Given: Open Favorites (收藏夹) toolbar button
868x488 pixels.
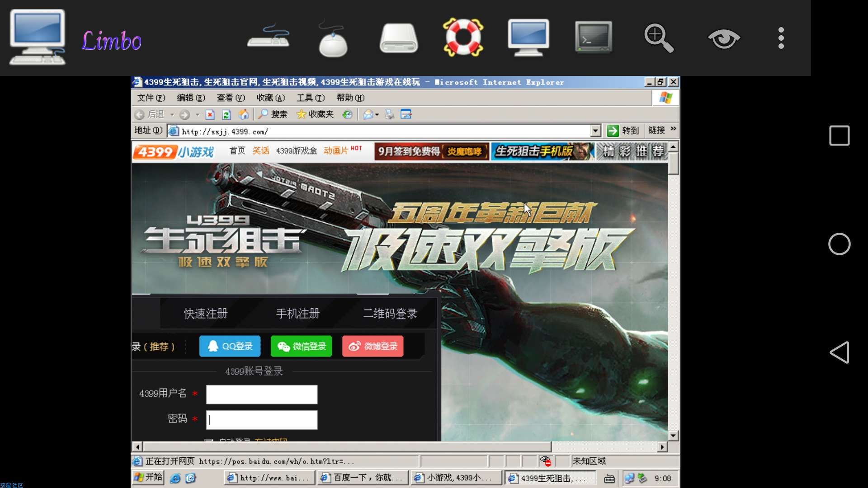Looking at the screenshot, I should click(315, 114).
